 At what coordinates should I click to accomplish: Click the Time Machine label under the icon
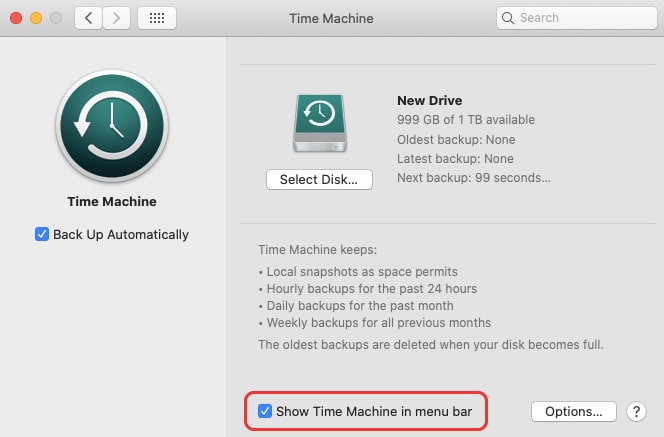[x=112, y=202]
